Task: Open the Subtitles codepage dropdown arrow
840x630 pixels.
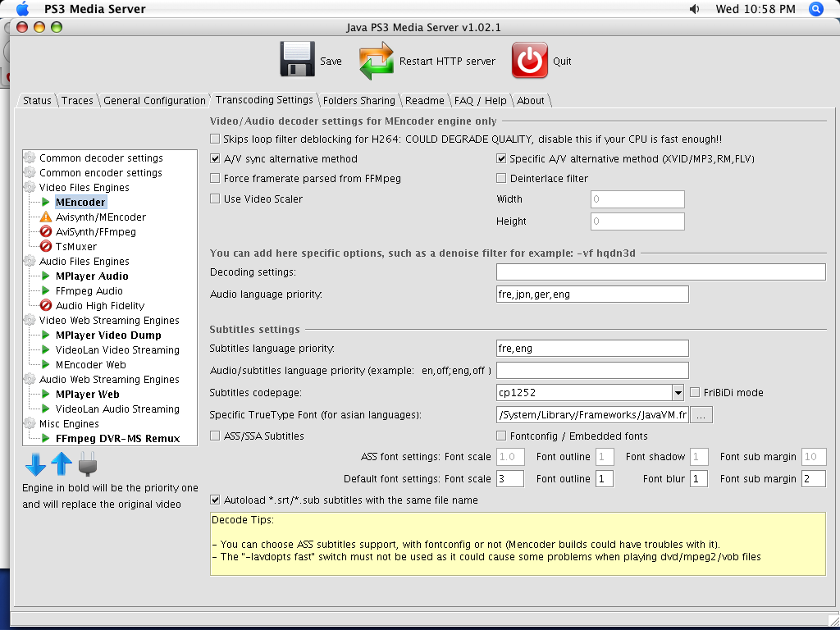Action: pos(678,393)
